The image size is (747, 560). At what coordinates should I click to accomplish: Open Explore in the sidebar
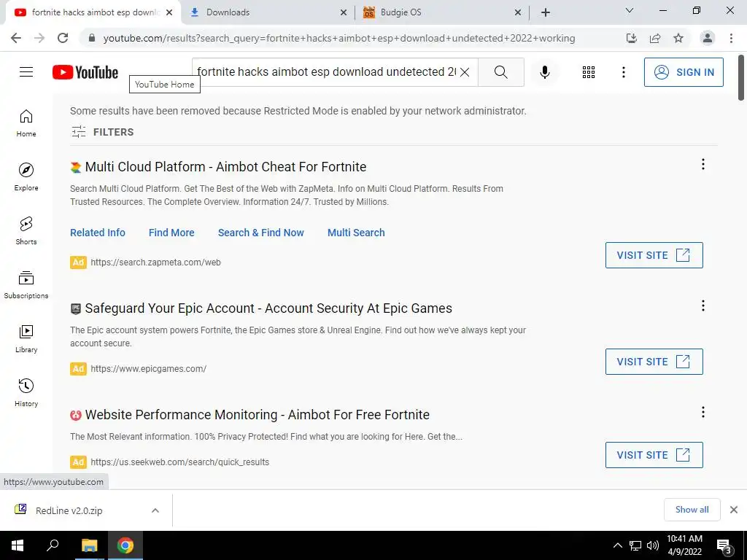coord(26,177)
